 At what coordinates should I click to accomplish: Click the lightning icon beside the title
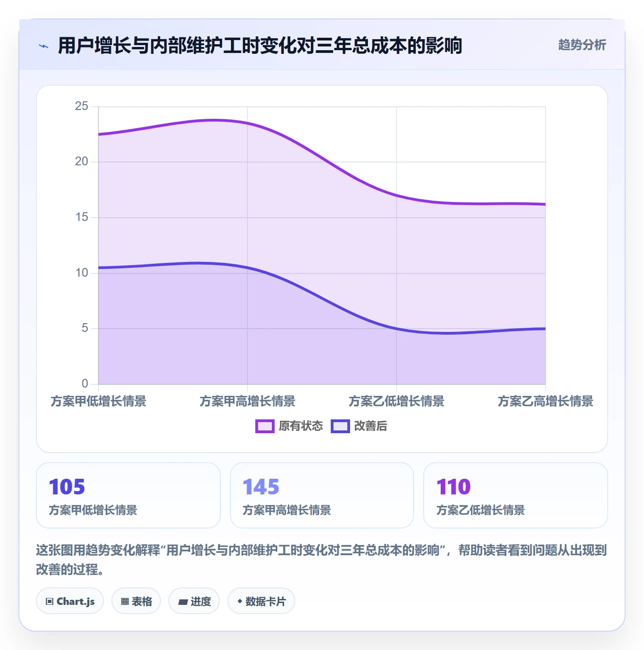44,46
